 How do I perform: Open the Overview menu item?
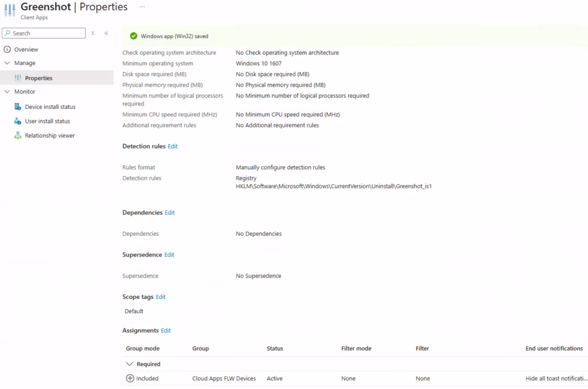tap(26, 49)
